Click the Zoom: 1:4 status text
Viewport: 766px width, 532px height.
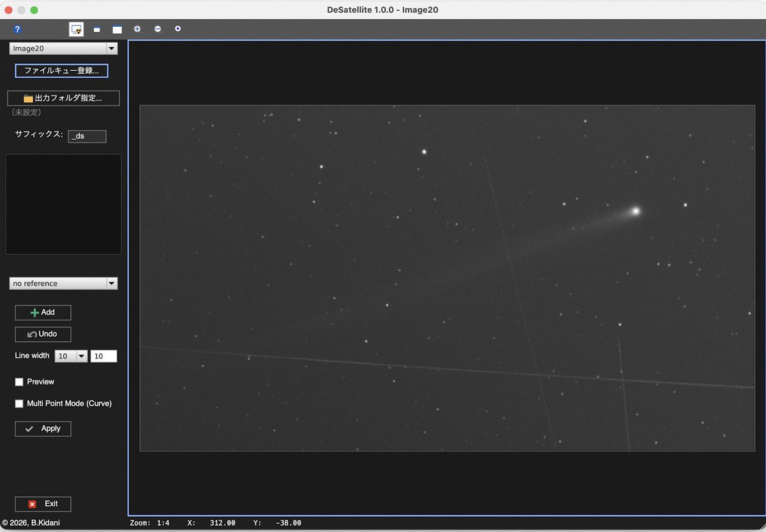[x=149, y=523]
